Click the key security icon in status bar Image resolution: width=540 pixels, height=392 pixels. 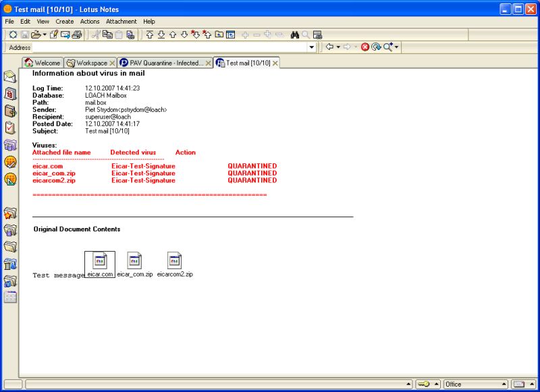[x=424, y=384]
